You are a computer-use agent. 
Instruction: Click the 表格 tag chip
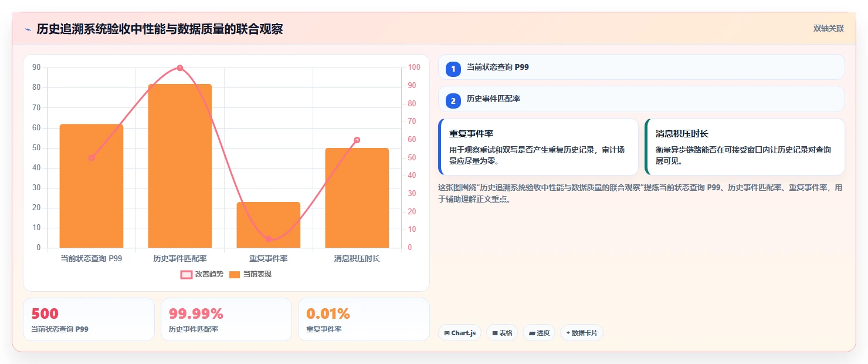pyautogui.click(x=502, y=333)
